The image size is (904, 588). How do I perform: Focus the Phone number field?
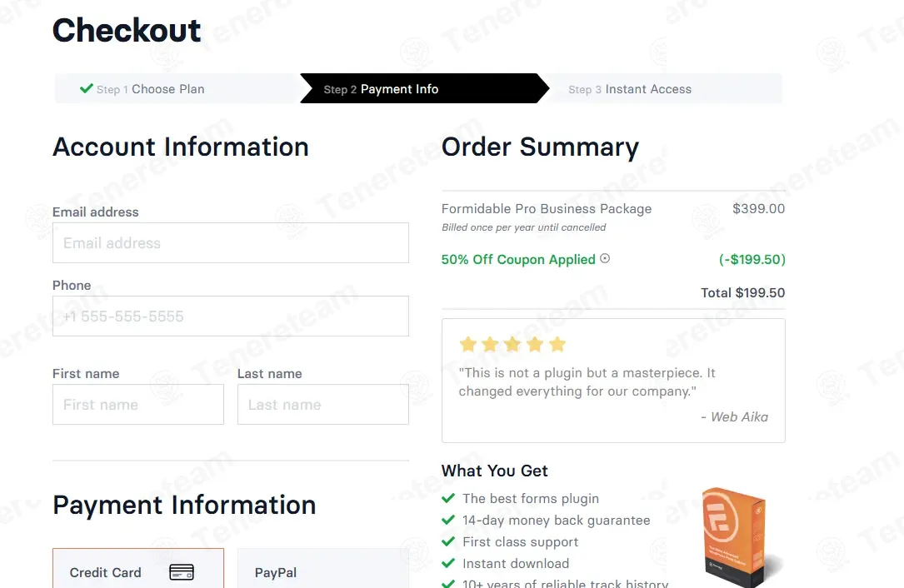tap(231, 316)
